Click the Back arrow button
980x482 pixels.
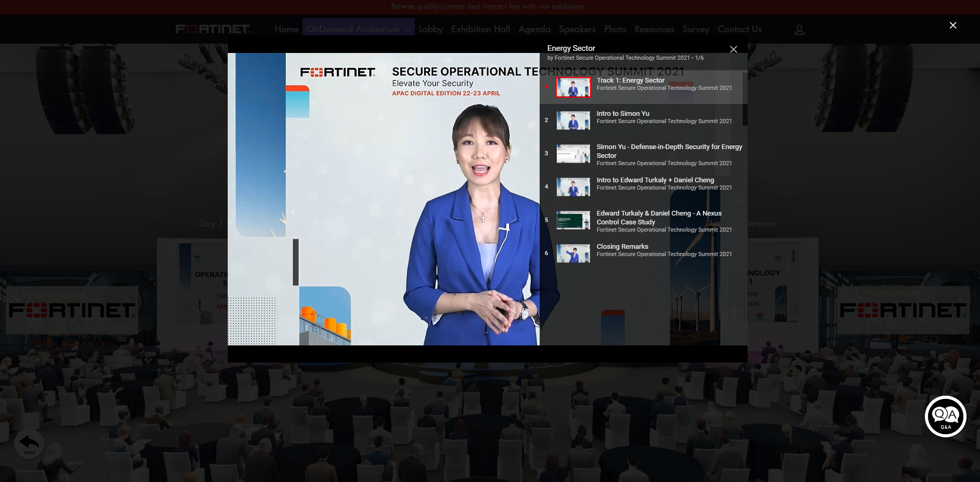(29, 444)
